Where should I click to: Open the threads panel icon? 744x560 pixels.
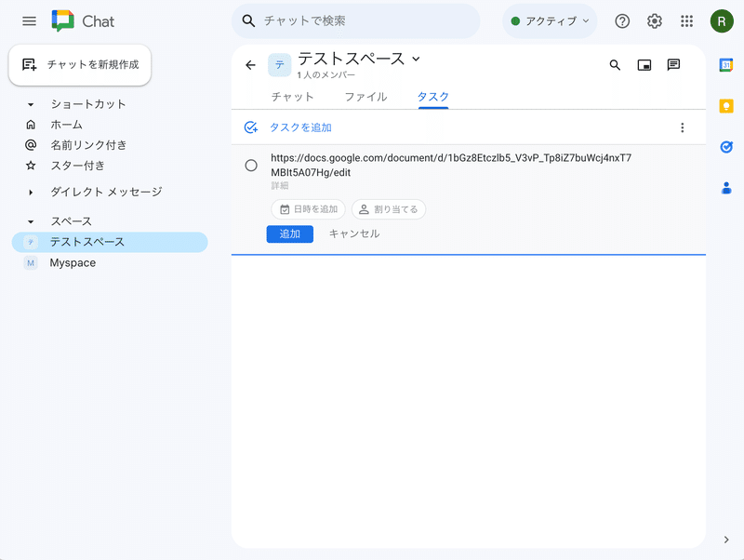[673, 65]
